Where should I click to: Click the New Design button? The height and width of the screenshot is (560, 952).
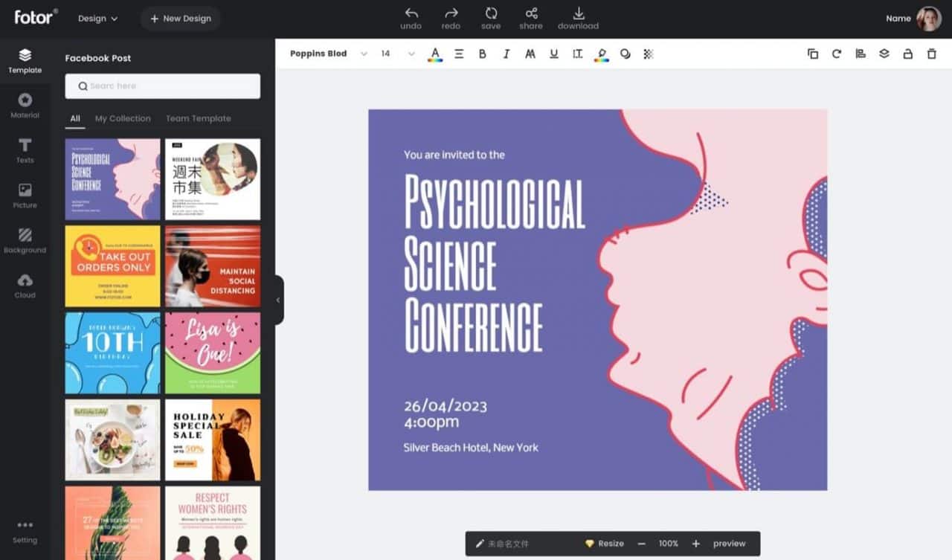point(180,18)
